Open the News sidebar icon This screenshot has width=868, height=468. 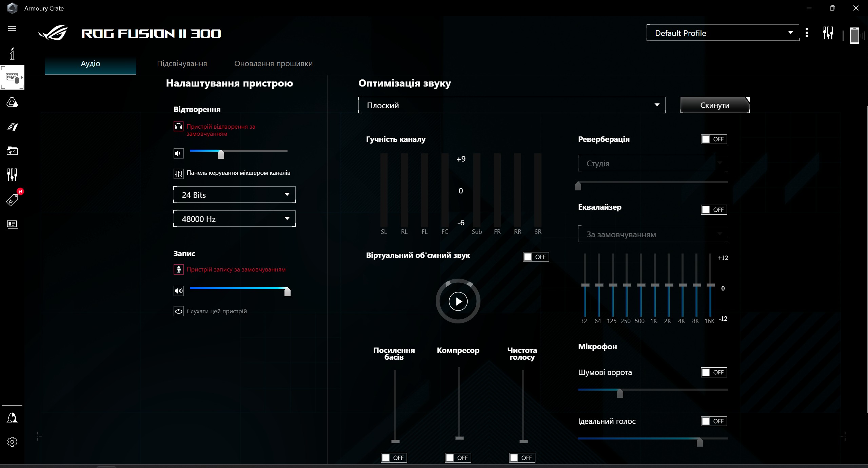12,224
